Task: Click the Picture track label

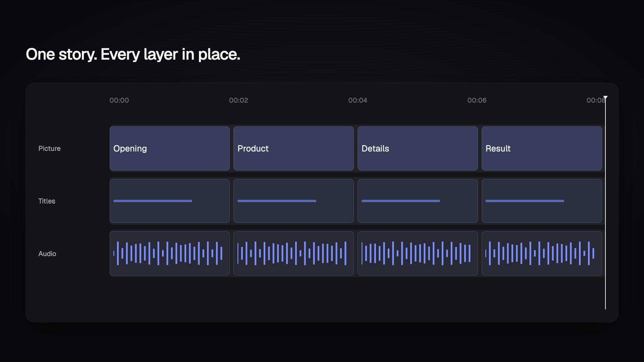Action: coord(49,148)
